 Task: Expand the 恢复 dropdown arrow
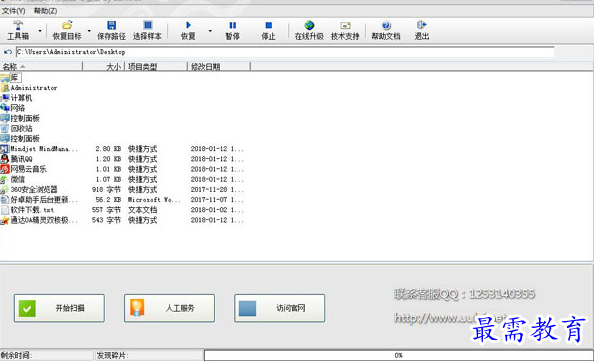tap(210, 31)
